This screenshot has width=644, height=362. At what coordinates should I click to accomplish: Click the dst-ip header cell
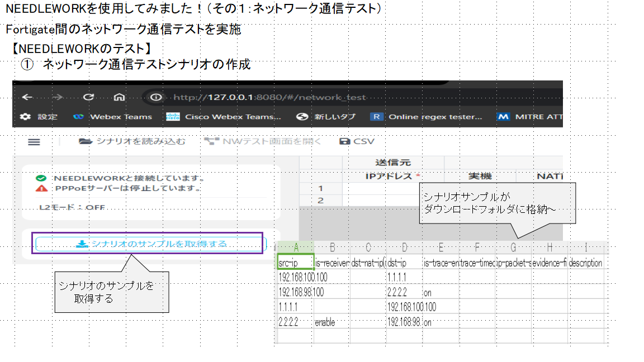pyautogui.click(x=405, y=263)
